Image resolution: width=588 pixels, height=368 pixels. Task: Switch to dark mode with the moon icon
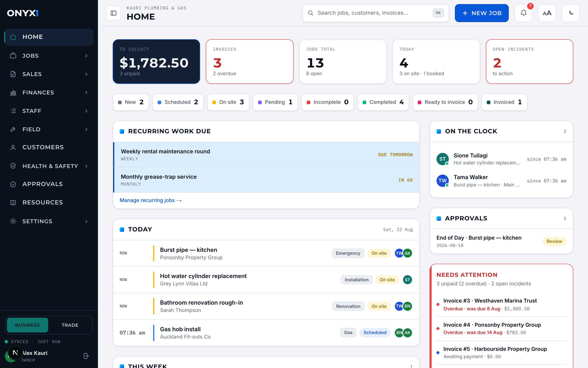(x=571, y=13)
